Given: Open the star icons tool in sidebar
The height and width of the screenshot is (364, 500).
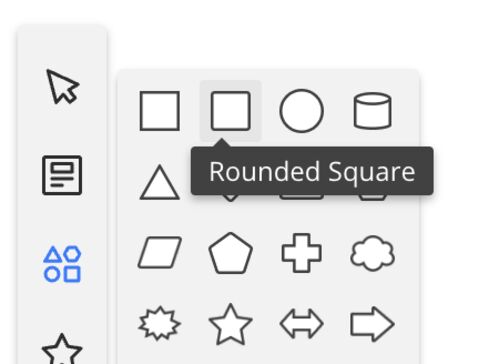Looking at the screenshot, I should pyautogui.click(x=62, y=349).
